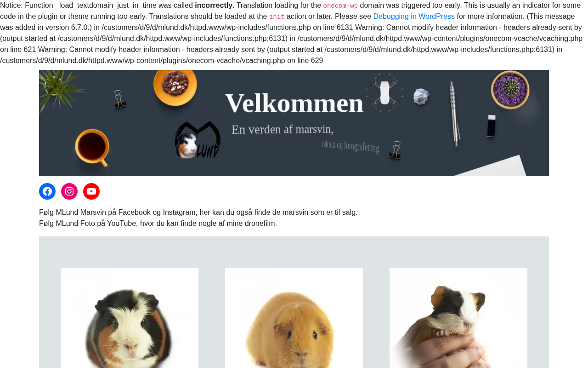Viewport: 588px width, 368px height.
Task: Click the "teknik og fotografering" banner text
Action: [x=351, y=146]
